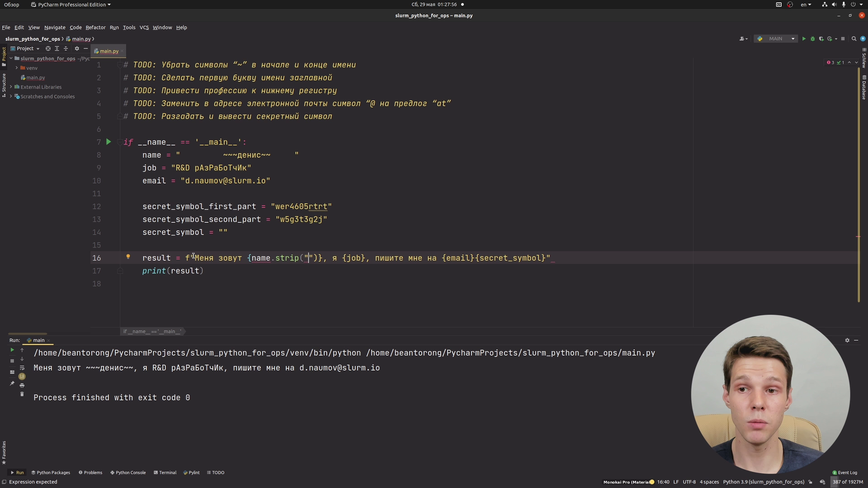The height and width of the screenshot is (488, 868).
Task: Toggle soft-wrap in the Run console
Action: 22,368
